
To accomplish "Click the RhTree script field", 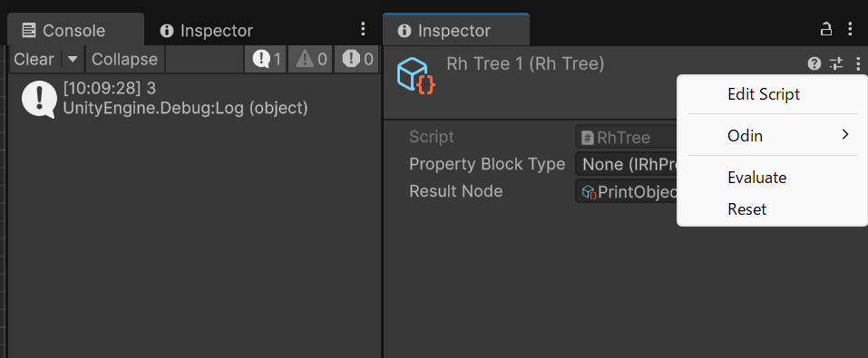I will 627,137.
